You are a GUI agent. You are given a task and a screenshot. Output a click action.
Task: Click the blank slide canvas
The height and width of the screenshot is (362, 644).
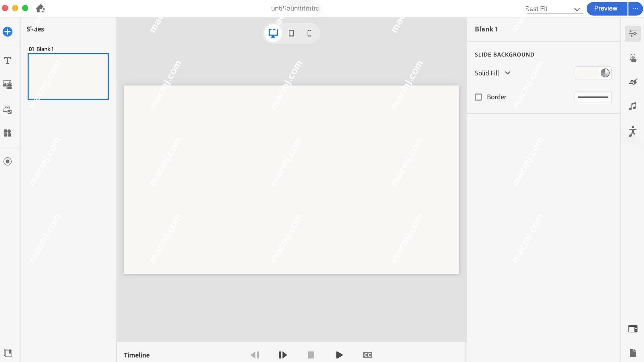291,180
